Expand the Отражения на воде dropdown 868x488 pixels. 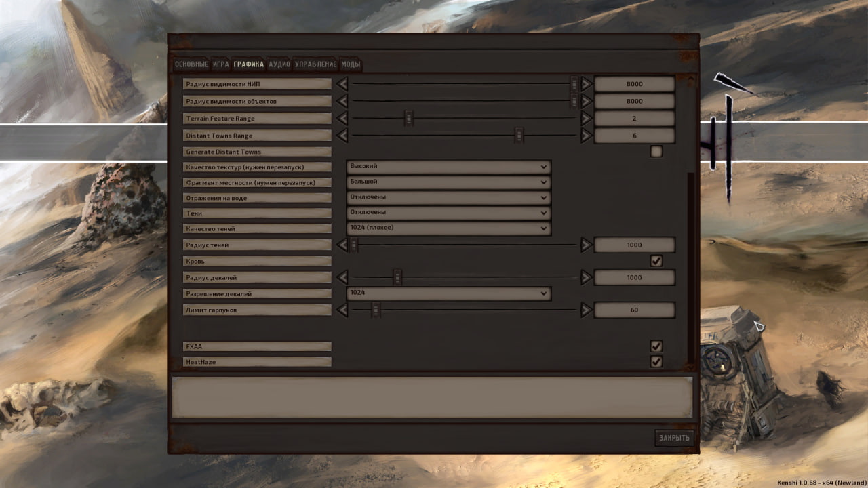448,198
